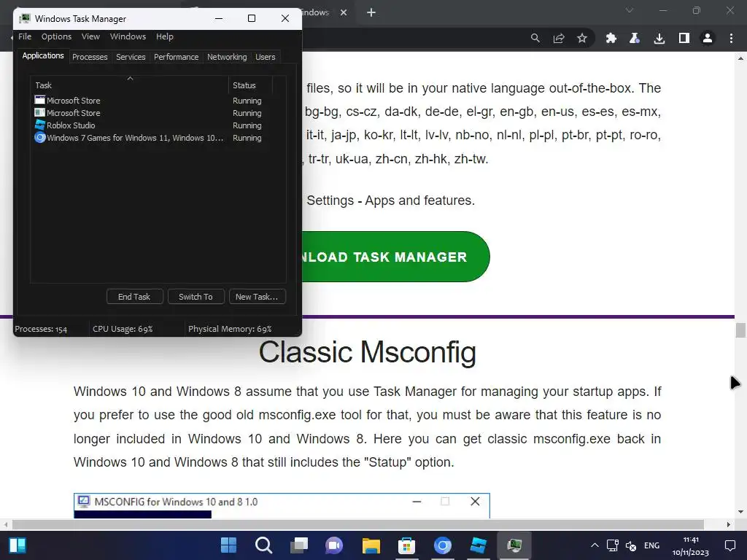Click the vertical scrollbar thumb in Chrome
747x560 pixels.
click(x=740, y=330)
